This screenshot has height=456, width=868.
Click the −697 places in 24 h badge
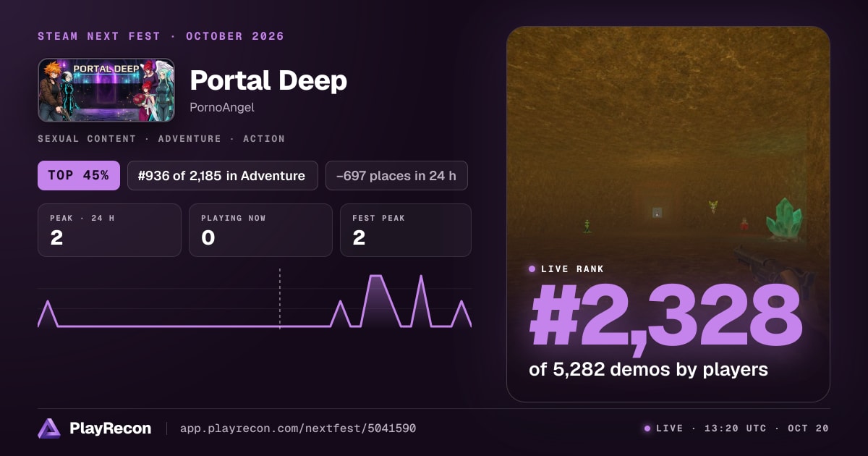pyautogui.click(x=396, y=175)
